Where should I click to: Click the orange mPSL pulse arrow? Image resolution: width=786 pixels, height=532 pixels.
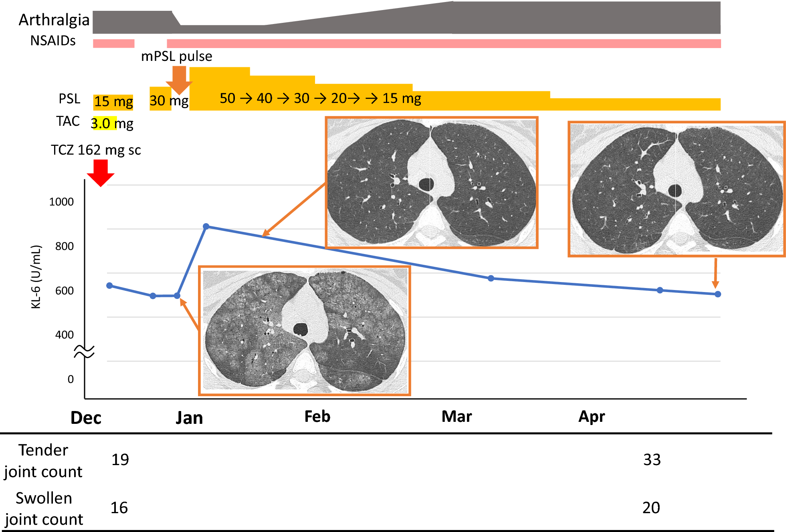click(179, 81)
